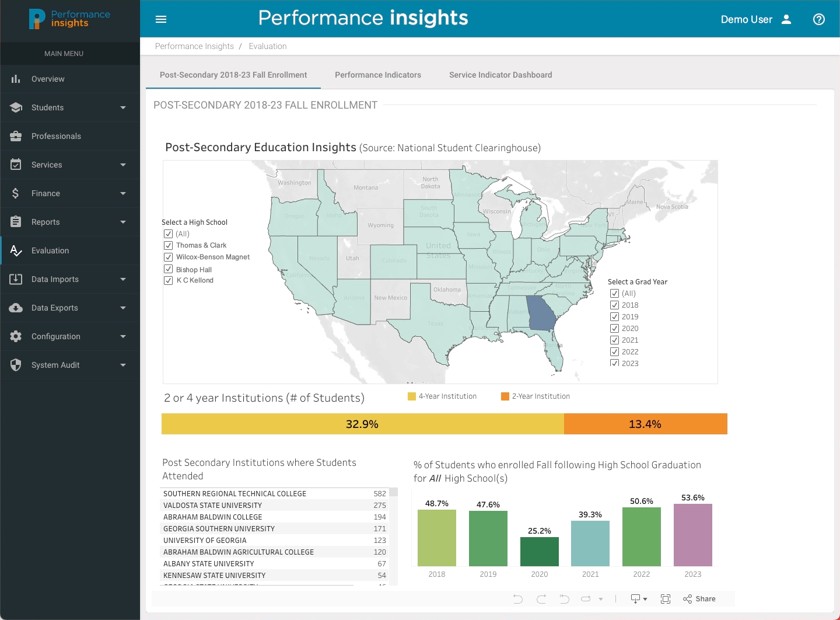Uncheck the (All) high school checkbox
The height and width of the screenshot is (620, 840).
click(168, 234)
